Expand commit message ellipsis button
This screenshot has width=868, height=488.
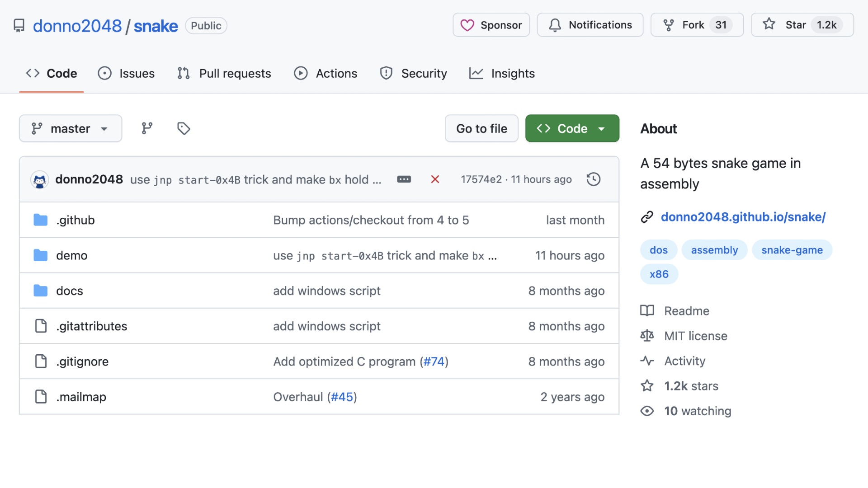point(404,179)
